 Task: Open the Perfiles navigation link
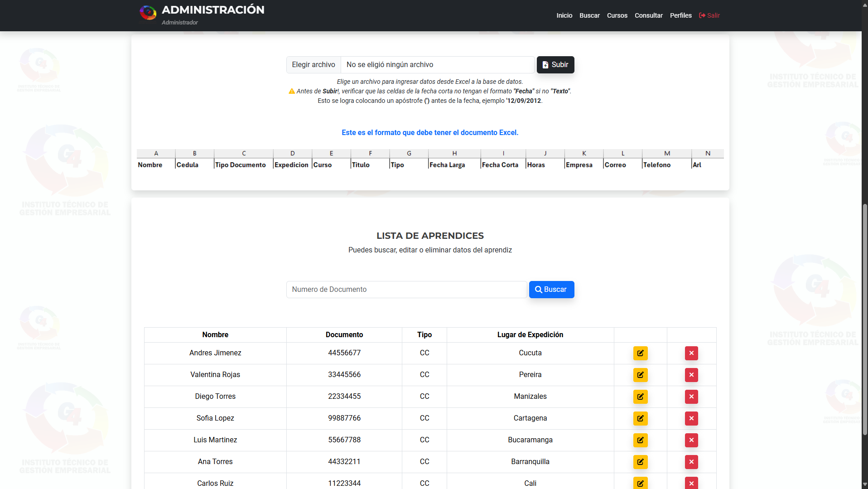click(680, 15)
